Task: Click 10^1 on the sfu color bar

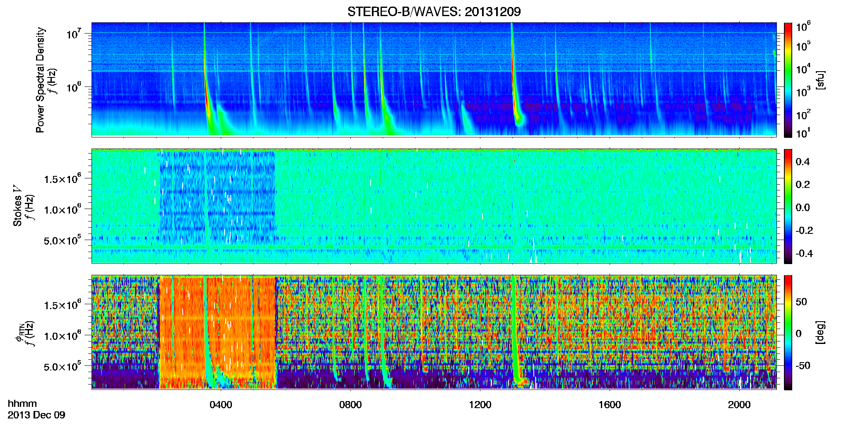Action: (x=803, y=133)
